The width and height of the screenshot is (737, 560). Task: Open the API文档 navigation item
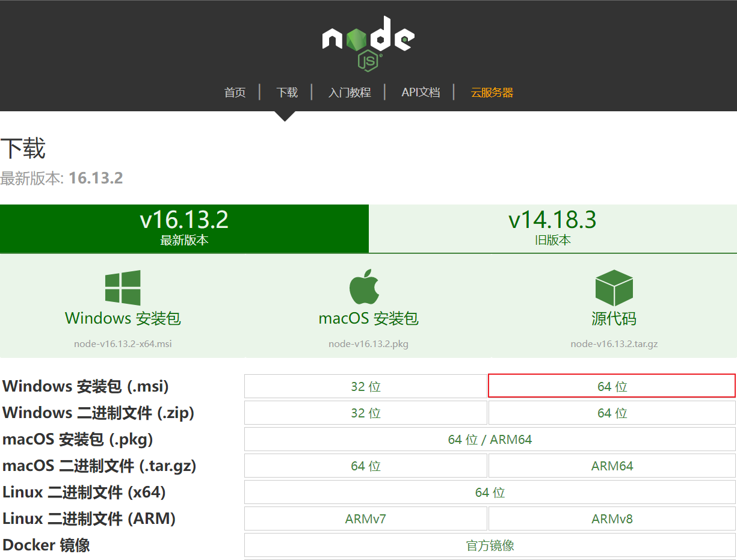tap(421, 93)
